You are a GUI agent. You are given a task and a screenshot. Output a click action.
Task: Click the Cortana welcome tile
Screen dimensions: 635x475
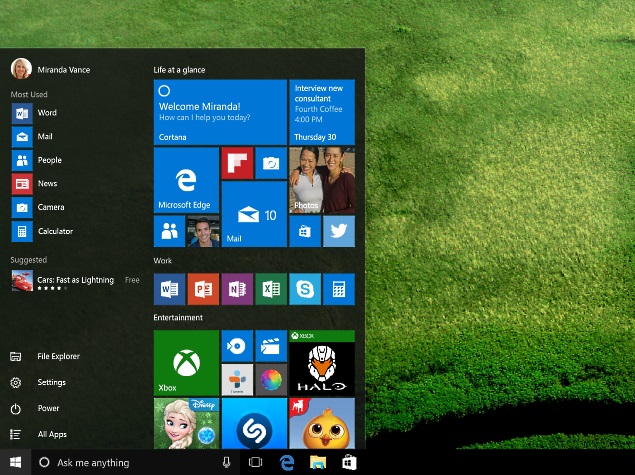point(220,112)
